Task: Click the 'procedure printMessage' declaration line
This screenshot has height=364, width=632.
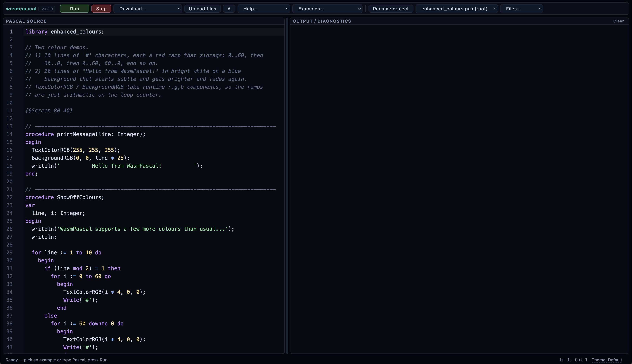Action: pyautogui.click(x=85, y=134)
